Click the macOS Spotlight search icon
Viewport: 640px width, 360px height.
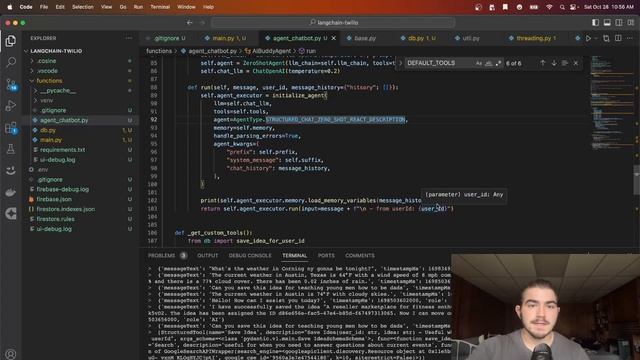(562, 7)
